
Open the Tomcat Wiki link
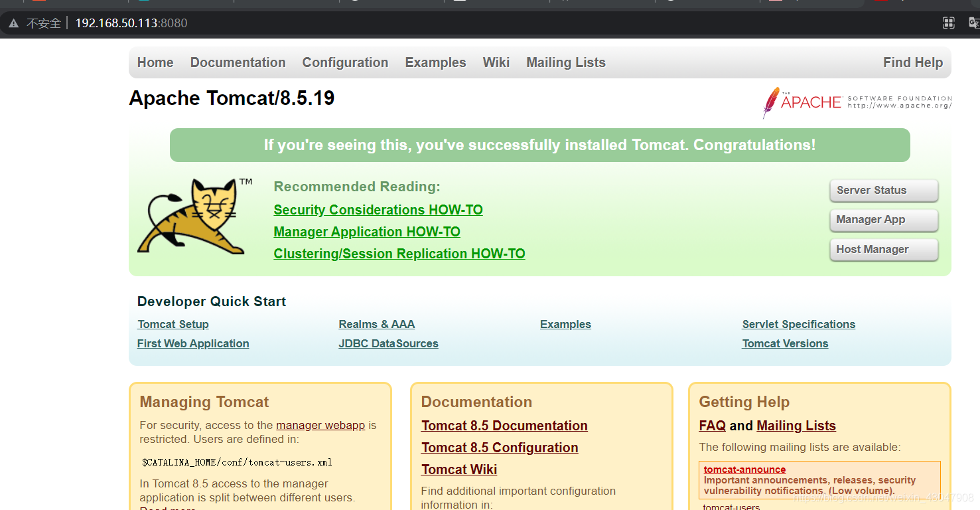[x=459, y=469]
